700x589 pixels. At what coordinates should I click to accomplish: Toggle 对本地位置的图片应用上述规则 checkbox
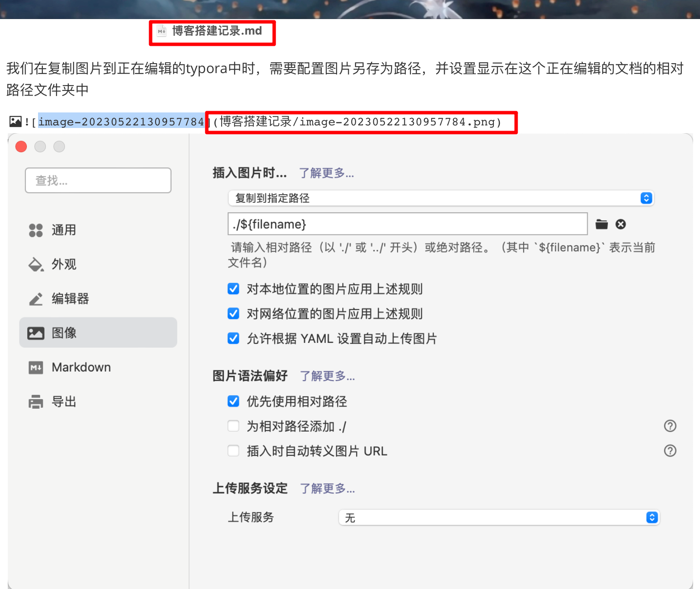click(233, 289)
